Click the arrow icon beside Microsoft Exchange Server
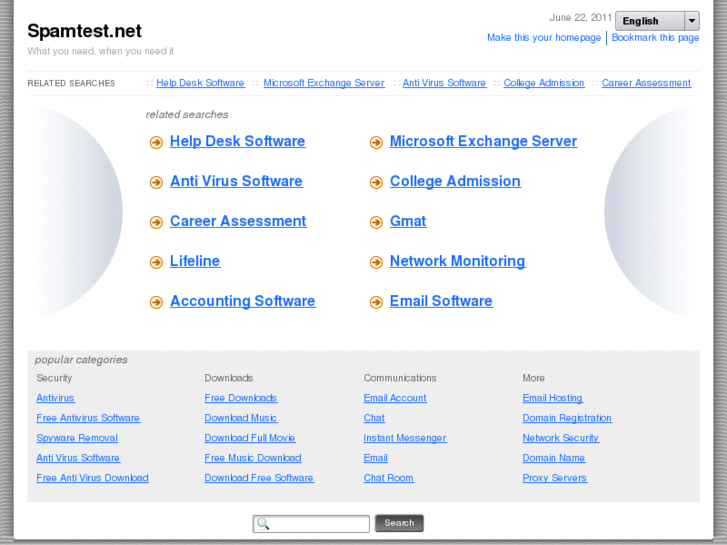This screenshot has height=545, width=727. click(376, 142)
